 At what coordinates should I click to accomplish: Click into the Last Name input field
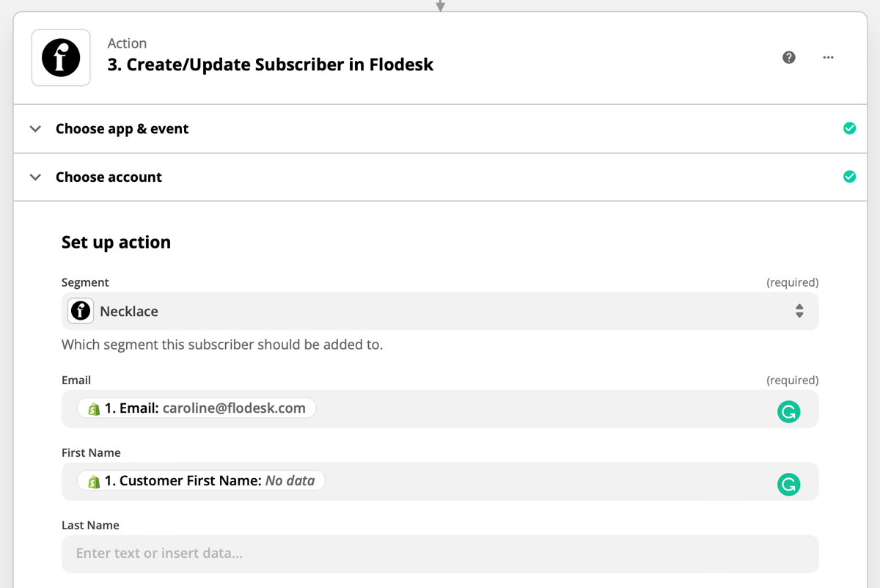(x=440, y=554)
